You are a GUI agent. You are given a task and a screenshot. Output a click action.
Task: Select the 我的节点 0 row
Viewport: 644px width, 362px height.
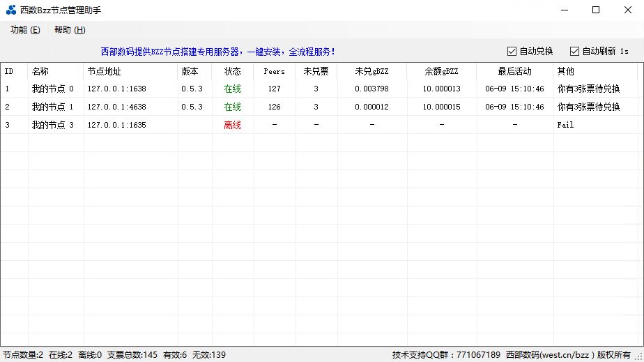coord(53,89)
